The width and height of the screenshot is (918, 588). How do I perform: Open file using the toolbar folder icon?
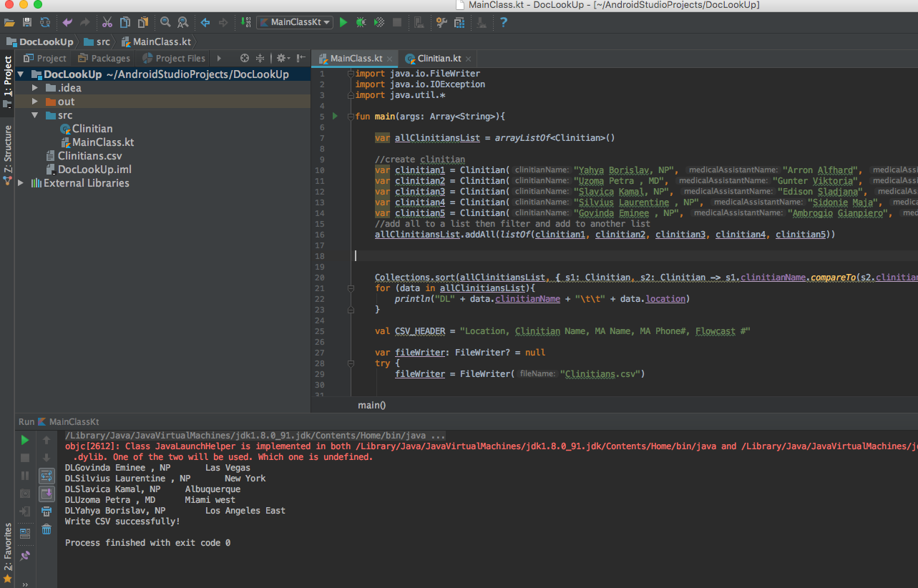(9, 23)
